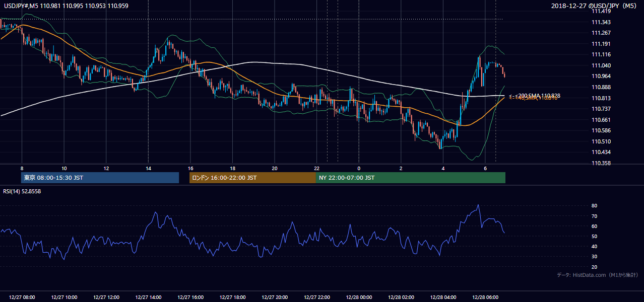Click RSI scale value 20 on right axis
The image size is (644, 302).
(595, 267)
